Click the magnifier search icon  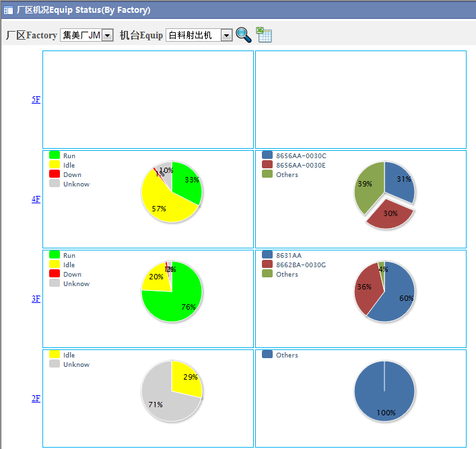[244, 35]
